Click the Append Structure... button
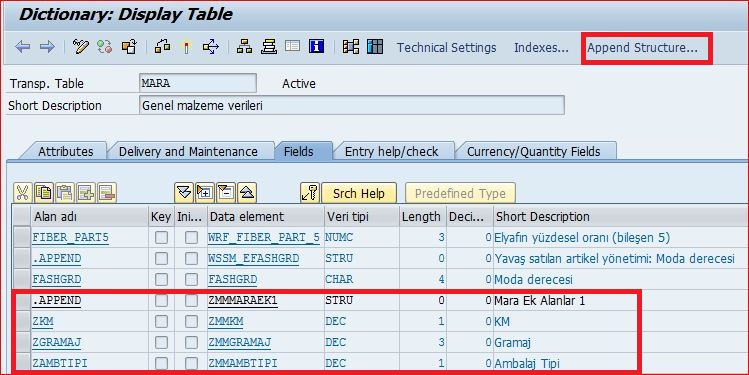The height and width of the screenshot is (375, 749). [642, 48]
